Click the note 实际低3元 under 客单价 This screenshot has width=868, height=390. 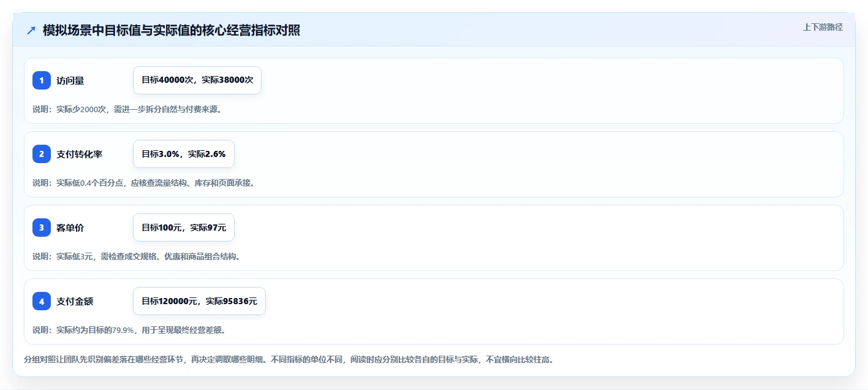point(136,256)
